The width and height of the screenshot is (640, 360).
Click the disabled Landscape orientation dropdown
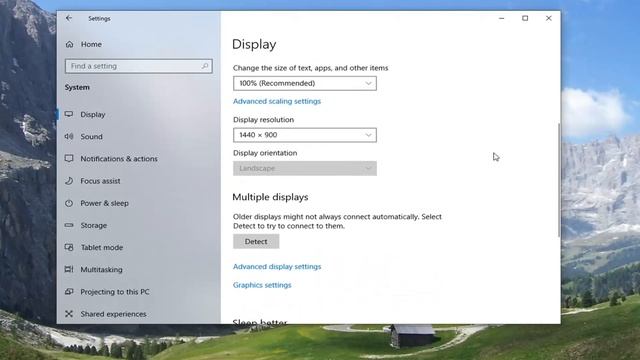click(304, 168)
